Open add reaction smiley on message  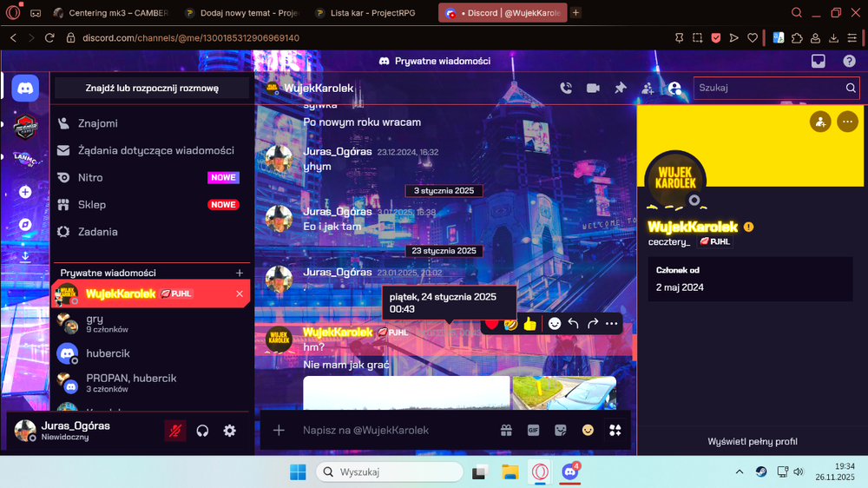[x=554, y=324]
